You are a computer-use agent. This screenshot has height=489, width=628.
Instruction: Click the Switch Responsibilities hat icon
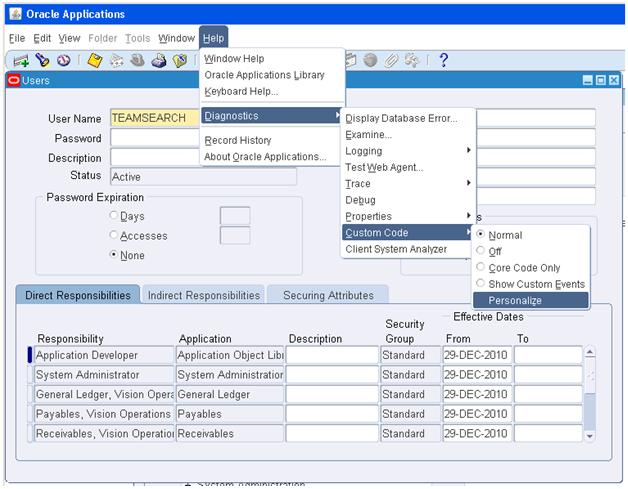137,60
